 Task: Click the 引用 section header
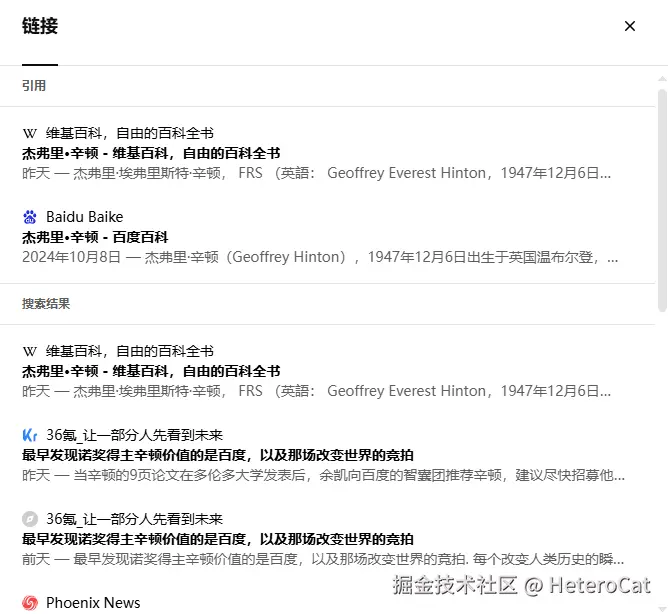34,86
